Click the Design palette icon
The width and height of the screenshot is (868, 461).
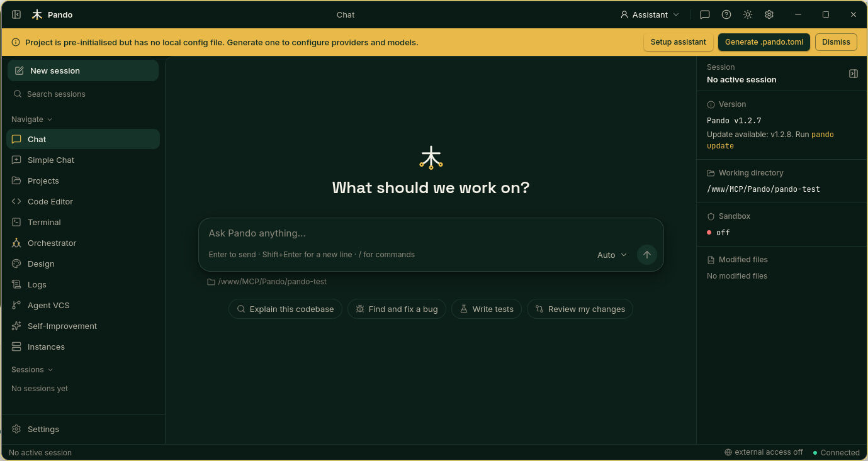[x=16, y=264]
